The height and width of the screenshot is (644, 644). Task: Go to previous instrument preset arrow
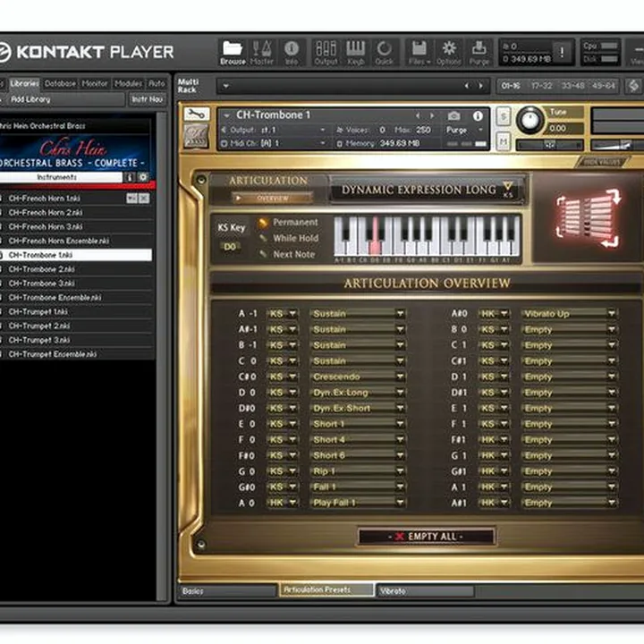(x=418, y=115)
